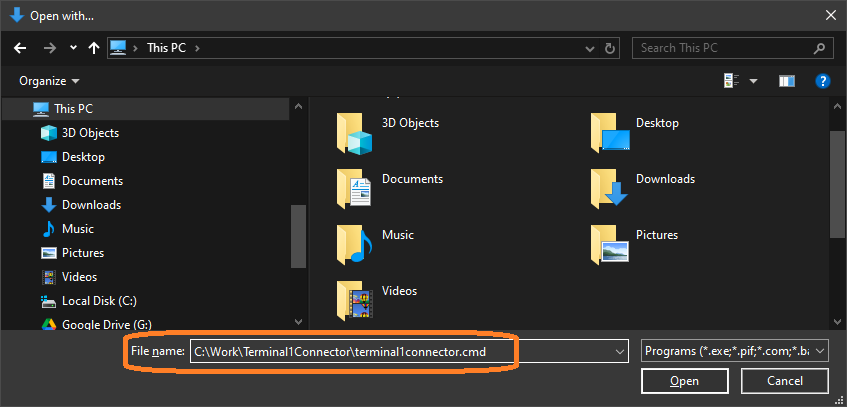Open Programs file type filter dropdown
This screenshot has height=407, width=847.
coord(734,351)
